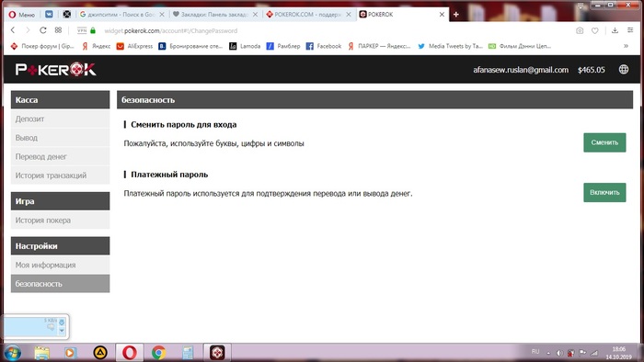The image size is (644, 362).
Task: Switch to the джипситим Google search tab
Action: 122,15
